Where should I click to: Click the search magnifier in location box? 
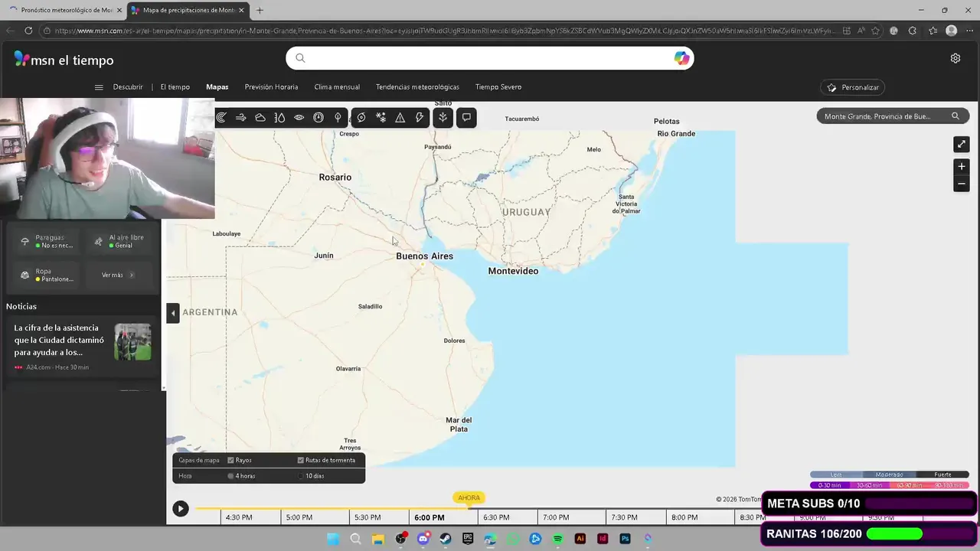(x=955, y=116)
